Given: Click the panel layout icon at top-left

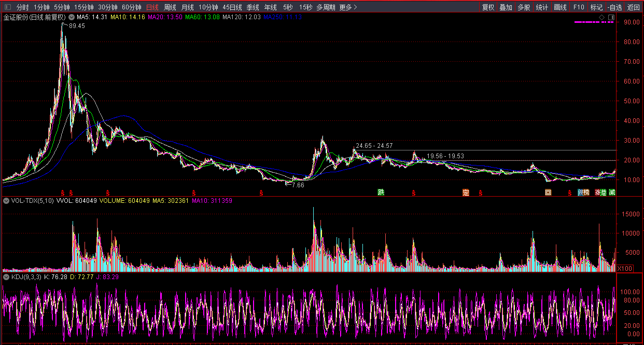Looking at the screenshot, I should click(7, 8).
